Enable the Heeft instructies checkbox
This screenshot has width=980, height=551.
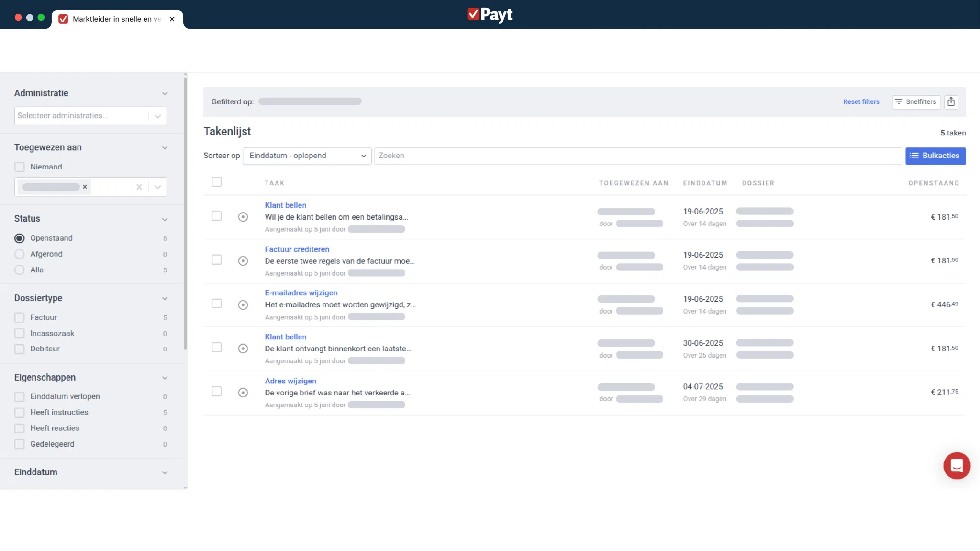coord(20,413)
